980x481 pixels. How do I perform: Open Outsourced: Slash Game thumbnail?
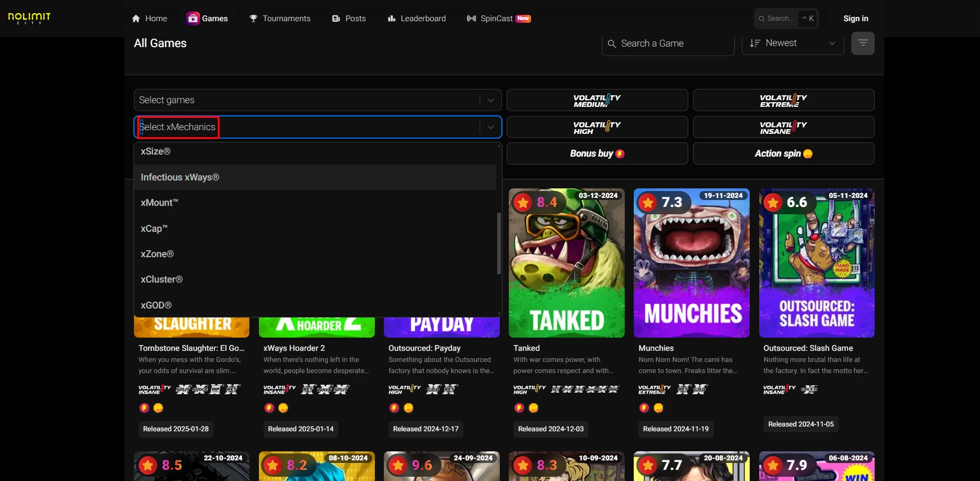pyautogui.click(x=817, y=263)
